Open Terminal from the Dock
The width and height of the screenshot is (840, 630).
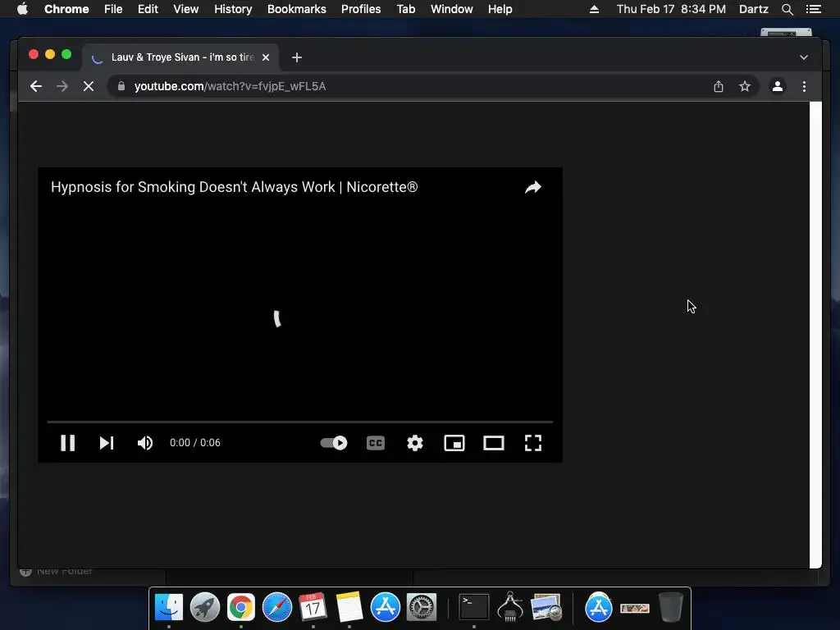click(474, 607)
